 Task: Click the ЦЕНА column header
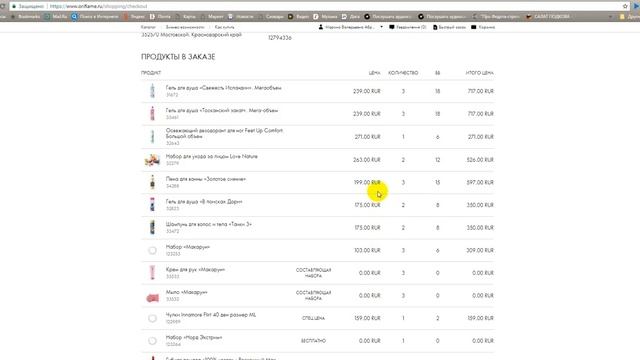[374, 73]
